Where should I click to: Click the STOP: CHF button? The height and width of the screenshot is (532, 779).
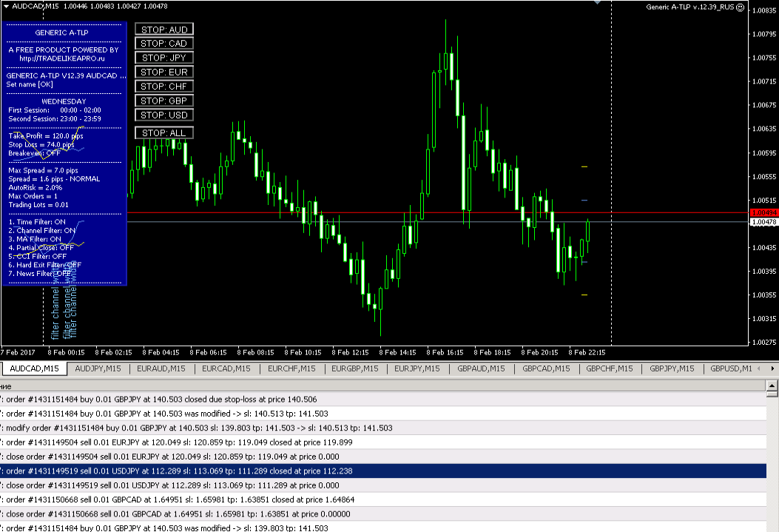(164, 87)
